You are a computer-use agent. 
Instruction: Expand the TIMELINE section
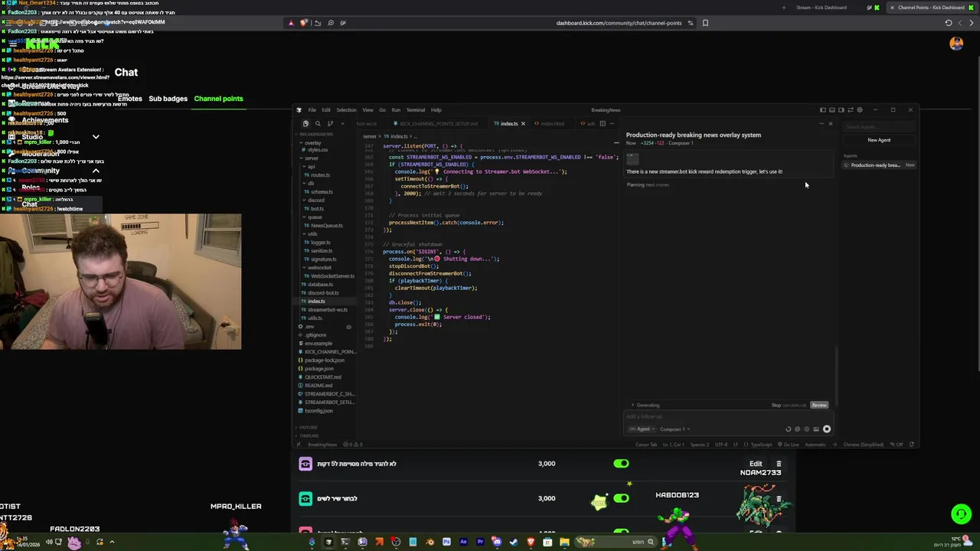pos(309,435)
